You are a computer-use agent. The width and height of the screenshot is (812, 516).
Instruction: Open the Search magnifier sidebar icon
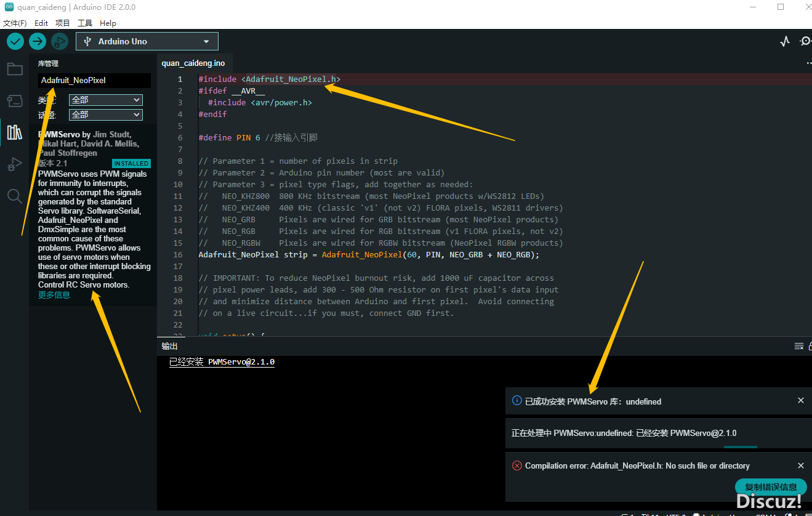15,196
